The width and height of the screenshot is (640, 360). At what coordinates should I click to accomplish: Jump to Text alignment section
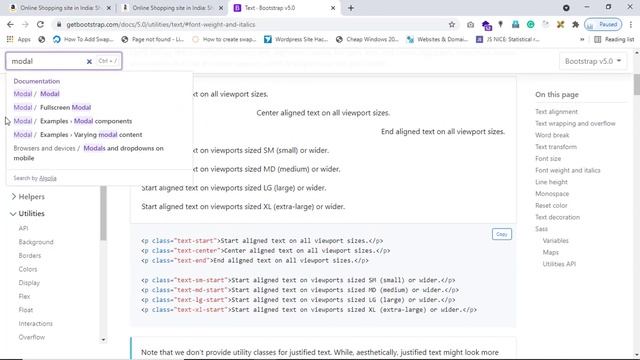click(x=556, y=112)
